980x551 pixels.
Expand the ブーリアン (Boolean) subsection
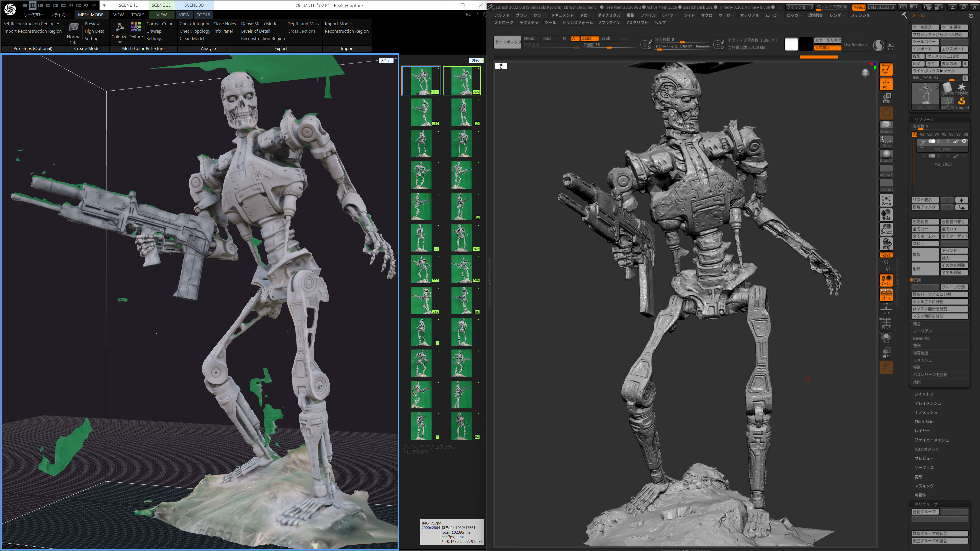pos(923,331)
